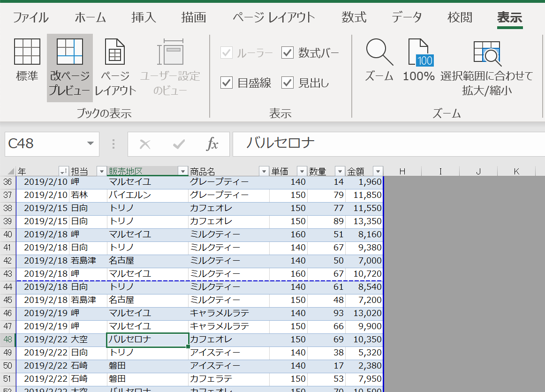Screen dimensions: 545x392
Task: Open the 金額 column filter dropdown
Action: (378, 171)
